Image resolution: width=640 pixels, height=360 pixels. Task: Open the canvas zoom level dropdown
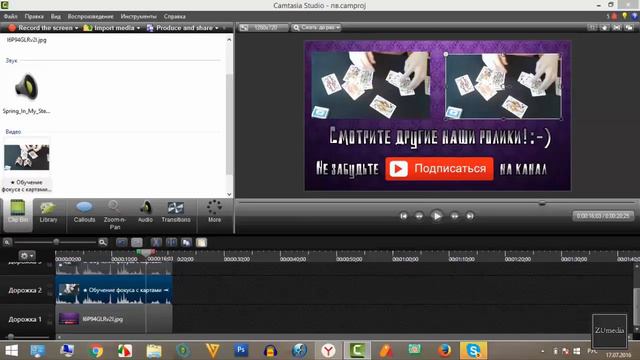[316, 28]
